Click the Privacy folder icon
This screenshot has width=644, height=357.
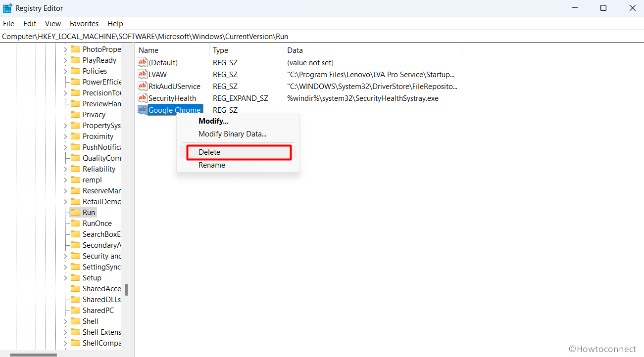(x=75, y=114)
